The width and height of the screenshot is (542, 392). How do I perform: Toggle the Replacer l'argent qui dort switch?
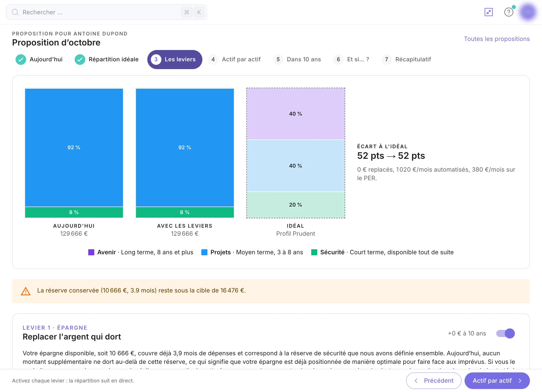(505, 333)
